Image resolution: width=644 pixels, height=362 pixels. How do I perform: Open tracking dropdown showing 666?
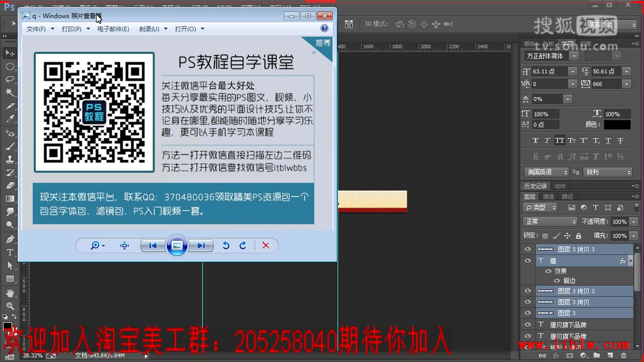pyautogui.click(x=627, y=84)
